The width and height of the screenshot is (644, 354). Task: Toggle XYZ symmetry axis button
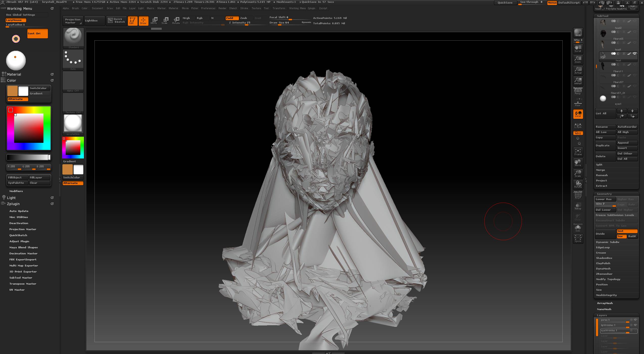click(578, 133)
